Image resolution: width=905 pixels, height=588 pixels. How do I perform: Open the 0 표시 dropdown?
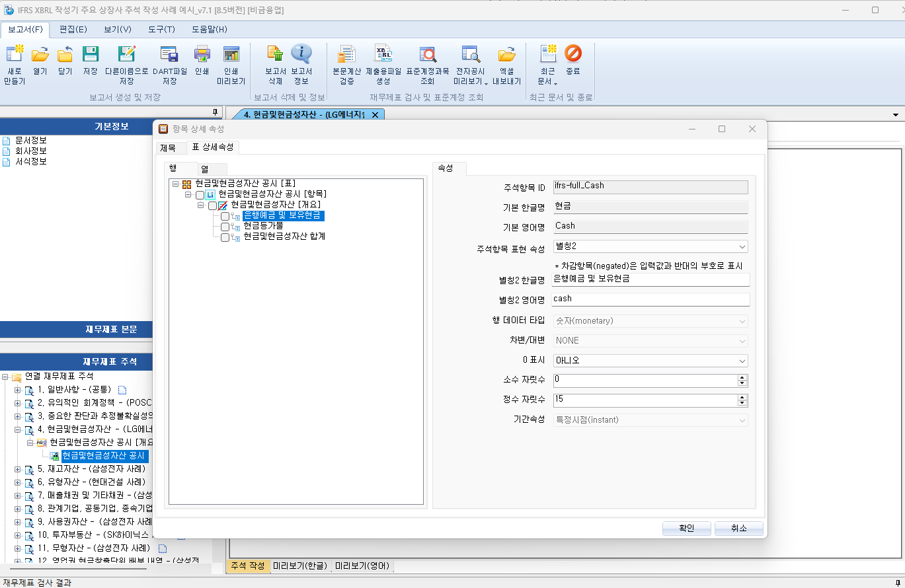point(742,361)
